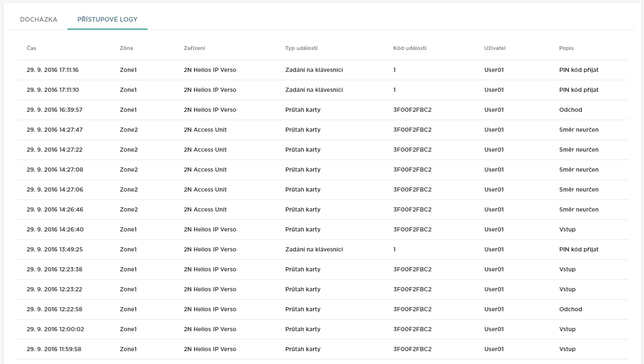Select the log timestamp 29. 9. 2016 14:27:06
Viewport: 644px width, 364px height.
pos(55,189)
